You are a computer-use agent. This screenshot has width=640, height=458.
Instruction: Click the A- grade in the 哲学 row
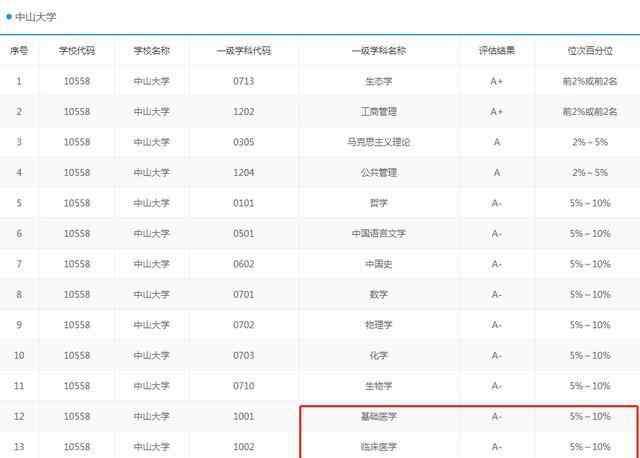[497, 203]
